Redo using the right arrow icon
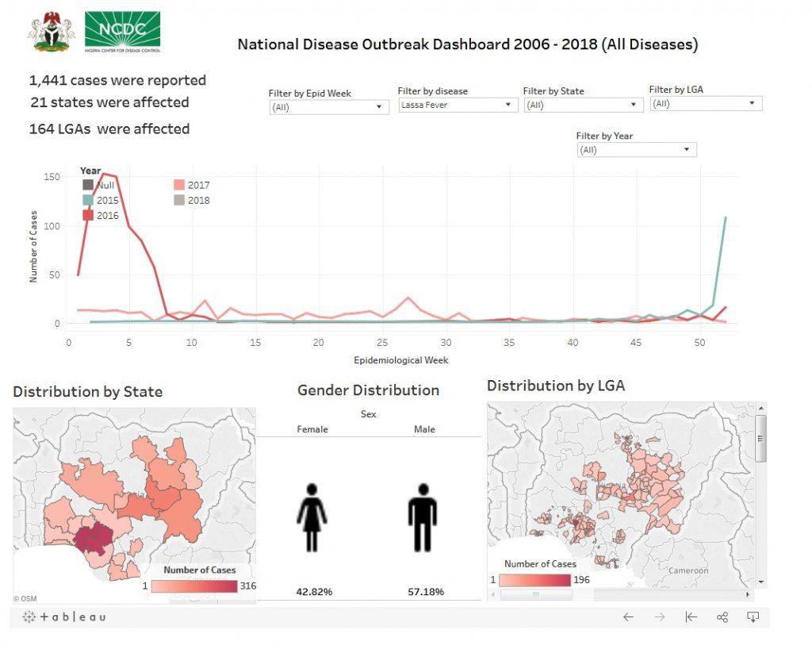This screenshot has height=653, width=812. [659, 617]
